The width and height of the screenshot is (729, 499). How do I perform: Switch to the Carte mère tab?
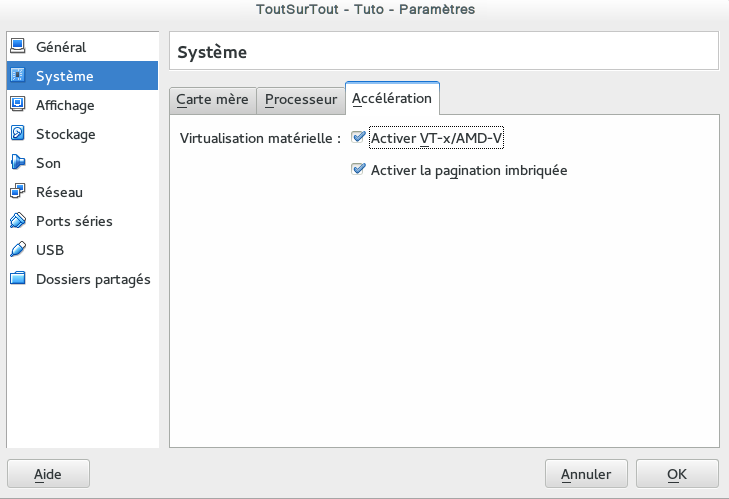point(212,100)
